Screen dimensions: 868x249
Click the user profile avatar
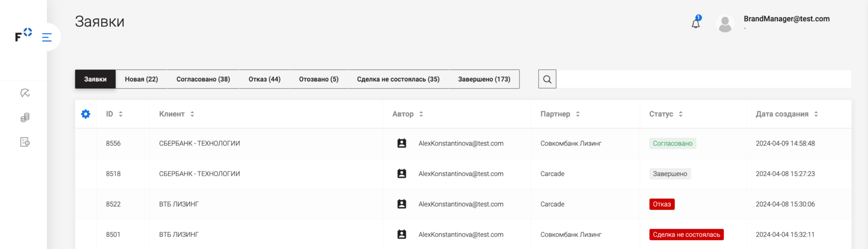click(x=725, y=24)
